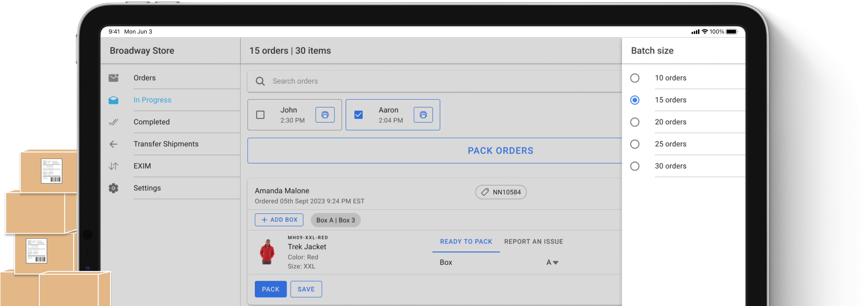Choose 20 orders batch size

coord(635,122)
